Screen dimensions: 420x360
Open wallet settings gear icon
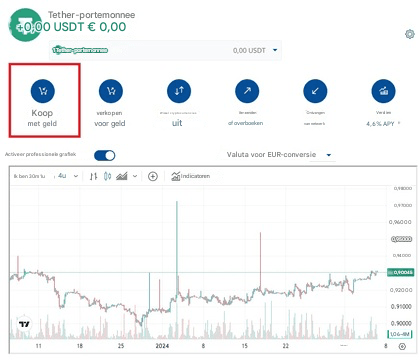pyautogui.click(x=410, y=34)
